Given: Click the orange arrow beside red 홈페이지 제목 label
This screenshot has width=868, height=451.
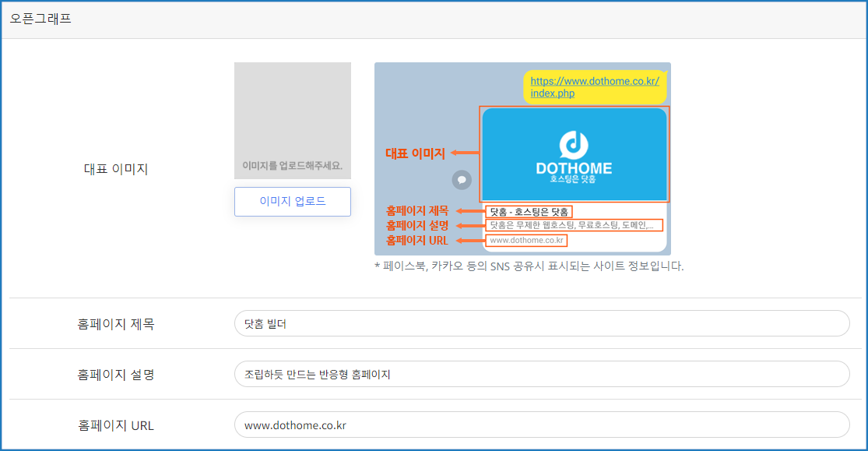Looking at the screenshot, I should tap(470, 211).
